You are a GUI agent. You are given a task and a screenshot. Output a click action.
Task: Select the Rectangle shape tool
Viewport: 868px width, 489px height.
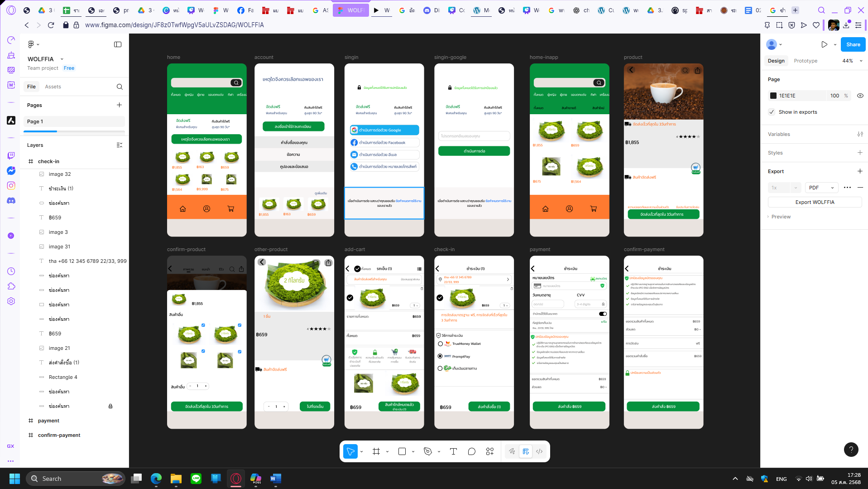(402, 451)
